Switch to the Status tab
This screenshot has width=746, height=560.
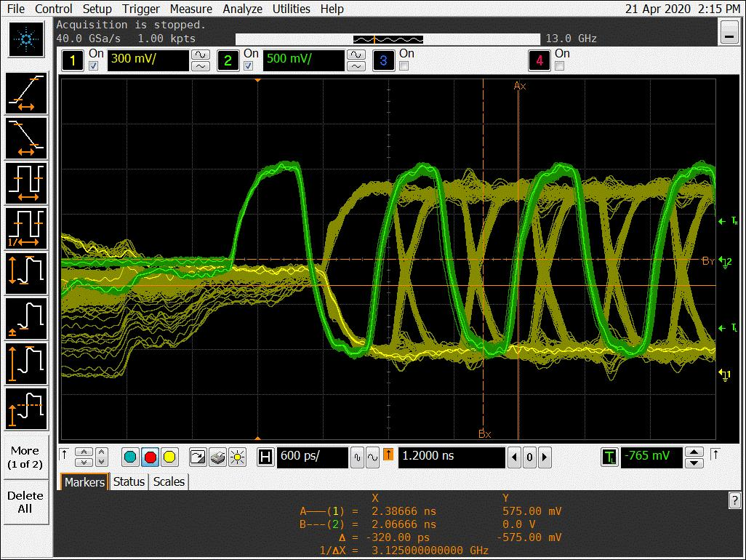click(x=129, y=482)
